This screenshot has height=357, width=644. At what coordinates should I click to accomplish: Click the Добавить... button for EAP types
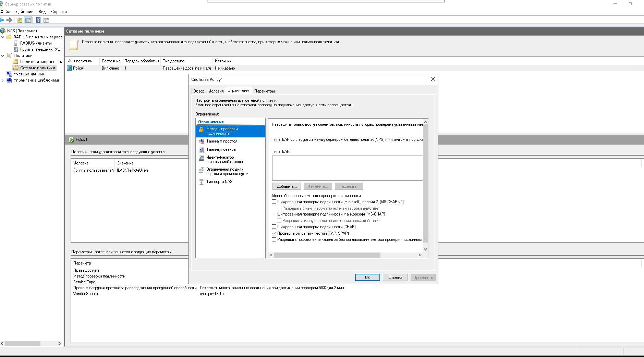point(287,186)
